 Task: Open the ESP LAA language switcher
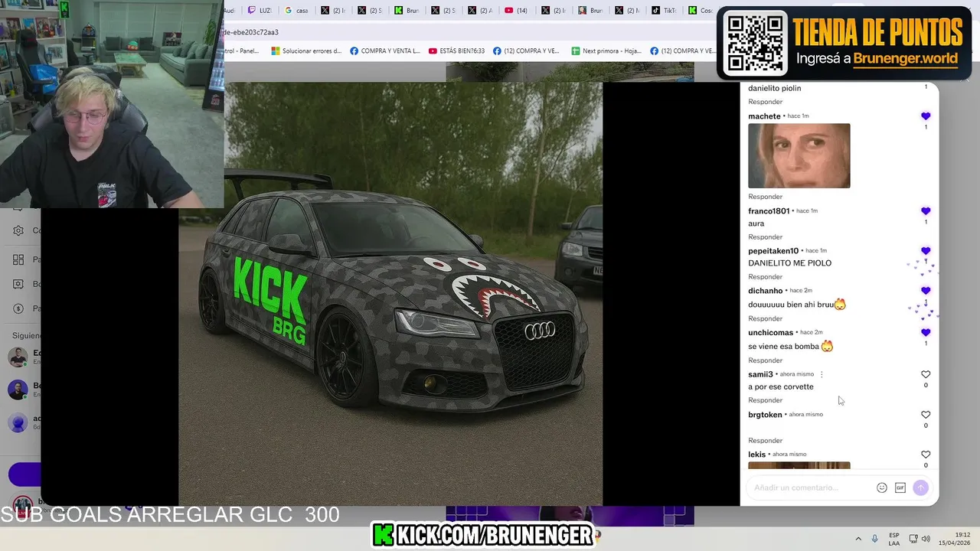pyautogui.click(x=894, y=539)
